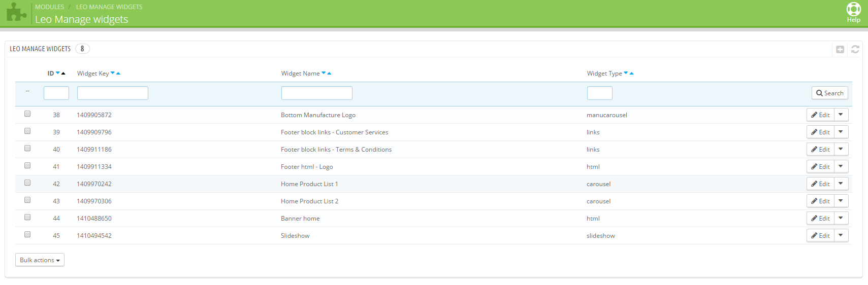The width and height of the screenshot is (868, 285).
Task: Click the add new widget plus icon
Action: point(840,49)
